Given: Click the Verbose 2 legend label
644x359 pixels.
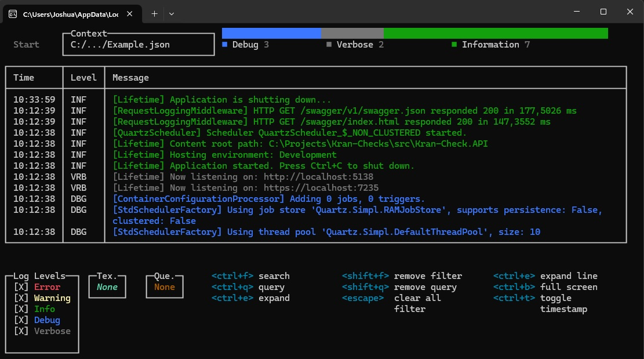Looking at the screenshot, I should pos(360,44).
